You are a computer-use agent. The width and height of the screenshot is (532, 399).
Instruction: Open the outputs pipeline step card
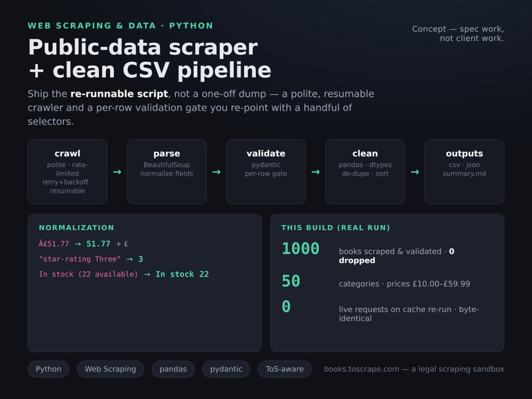coord(464,172)
